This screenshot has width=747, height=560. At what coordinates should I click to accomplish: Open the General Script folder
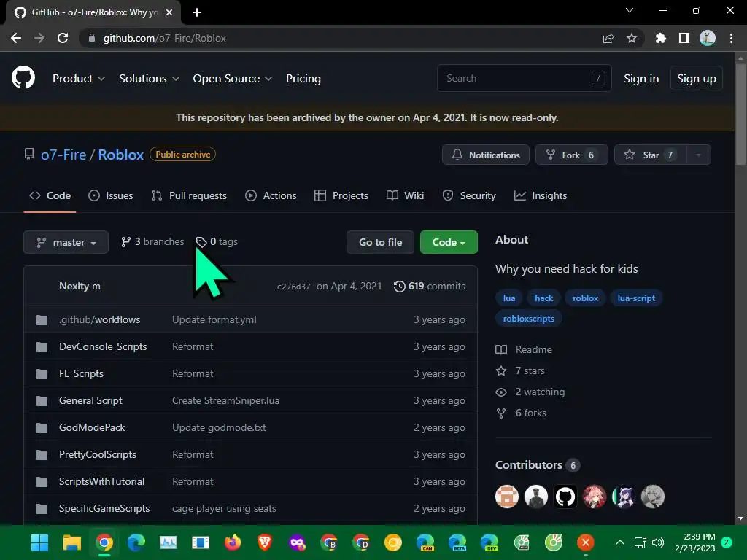90,400
